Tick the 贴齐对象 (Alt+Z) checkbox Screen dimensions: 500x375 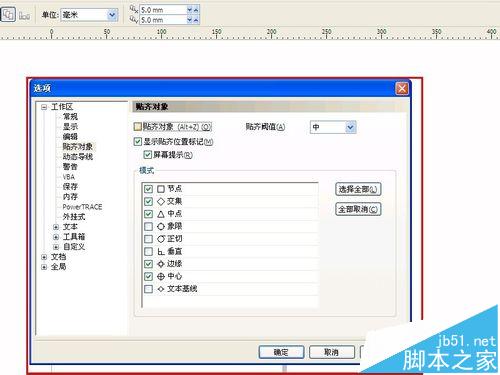[138, 127]
